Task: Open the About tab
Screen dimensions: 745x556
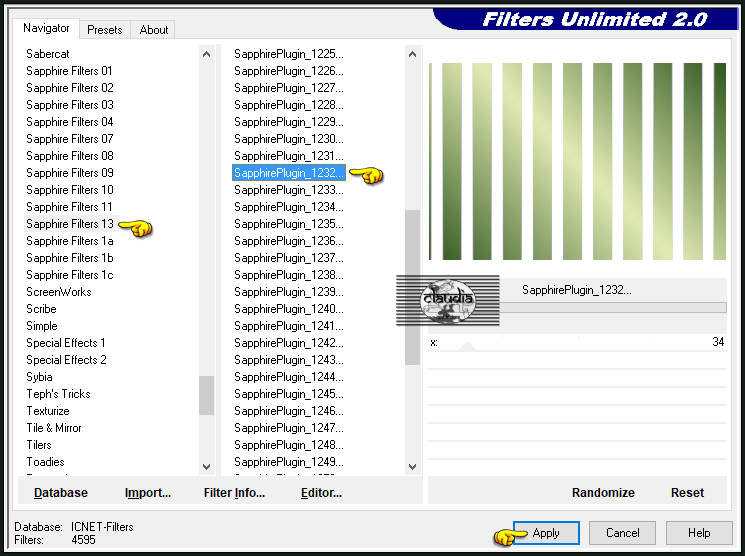Action: click(153, 29)
